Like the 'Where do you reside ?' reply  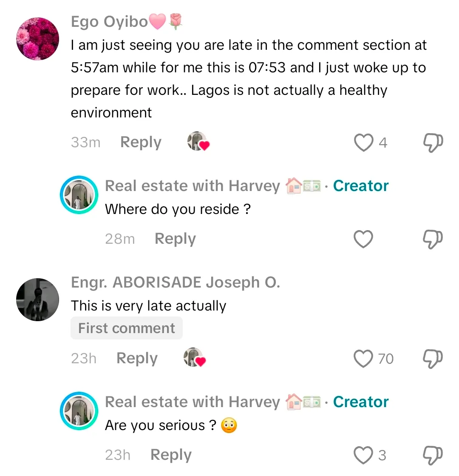point(364,239)
